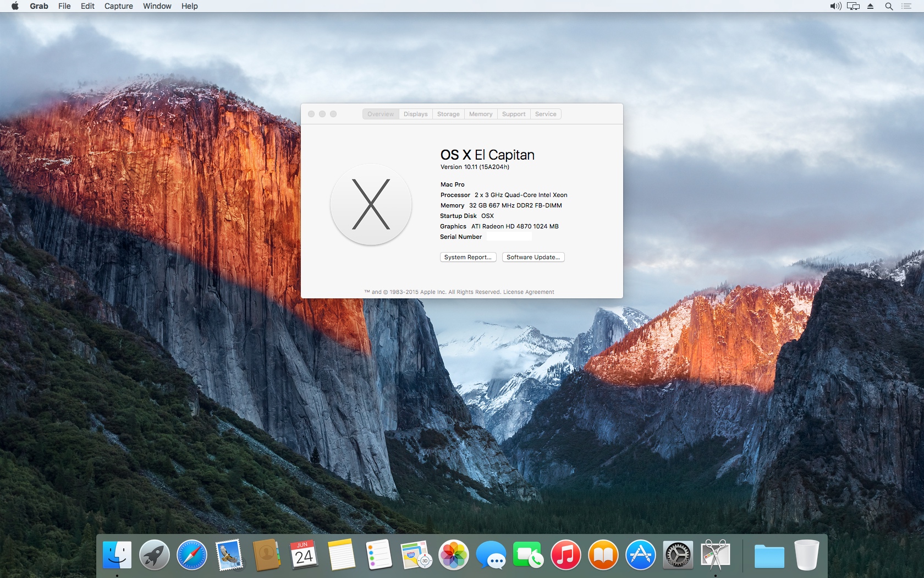
Task: Click the Startup Disk OSX line
Action: pyautogui.click(x=467, y=216)
